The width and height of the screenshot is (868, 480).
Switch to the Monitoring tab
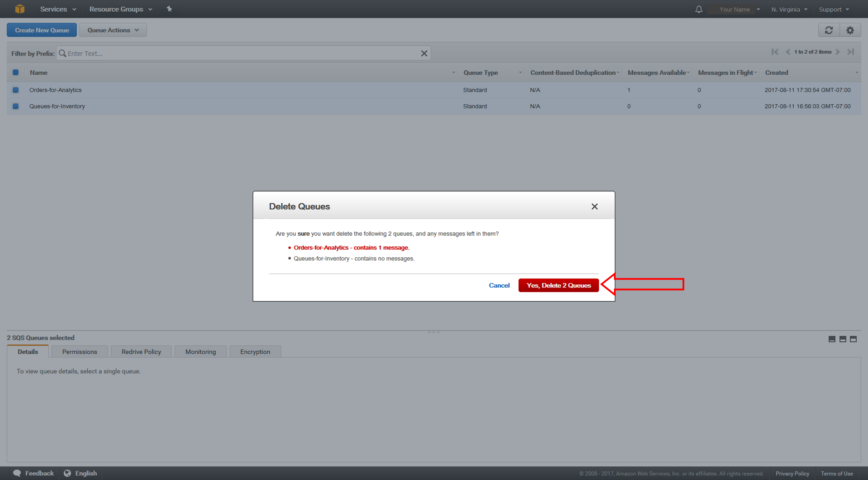[x=200, y=351]
